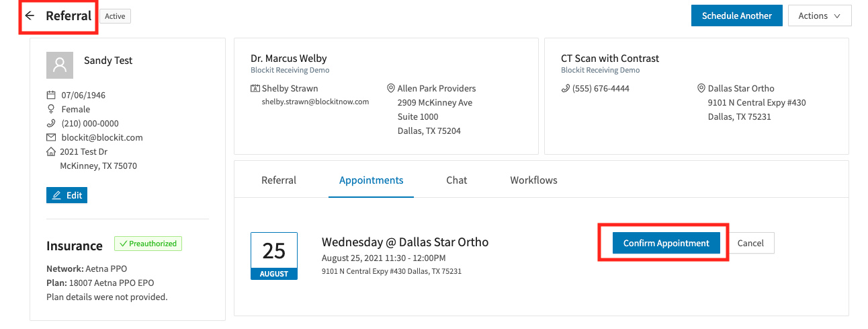This screenshot has height=329, width=868.
Task: Cancel the August 25 appointment
Action: pyautogui.click(x=751, y=243)
